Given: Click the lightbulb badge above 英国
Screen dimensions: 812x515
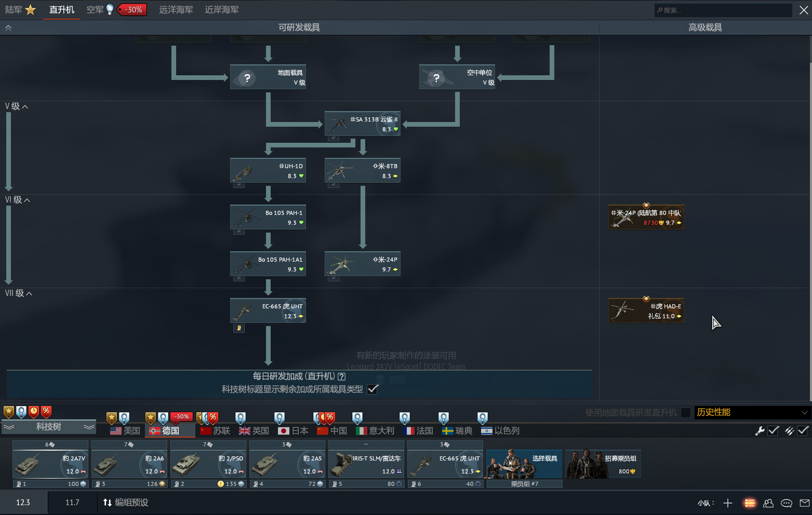Looking at the screenshot, I should (240, 418).
